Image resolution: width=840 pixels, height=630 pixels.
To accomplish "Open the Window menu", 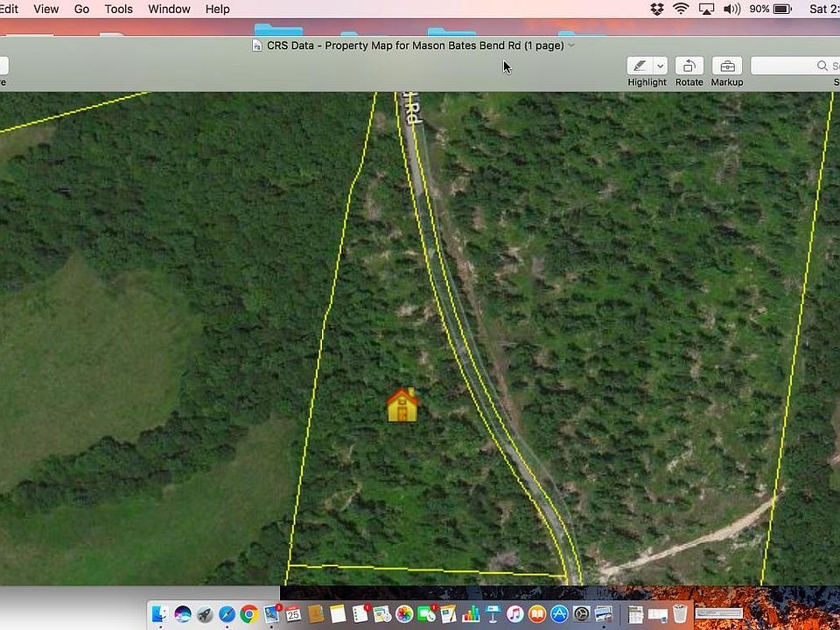I will tap(169, 9).
